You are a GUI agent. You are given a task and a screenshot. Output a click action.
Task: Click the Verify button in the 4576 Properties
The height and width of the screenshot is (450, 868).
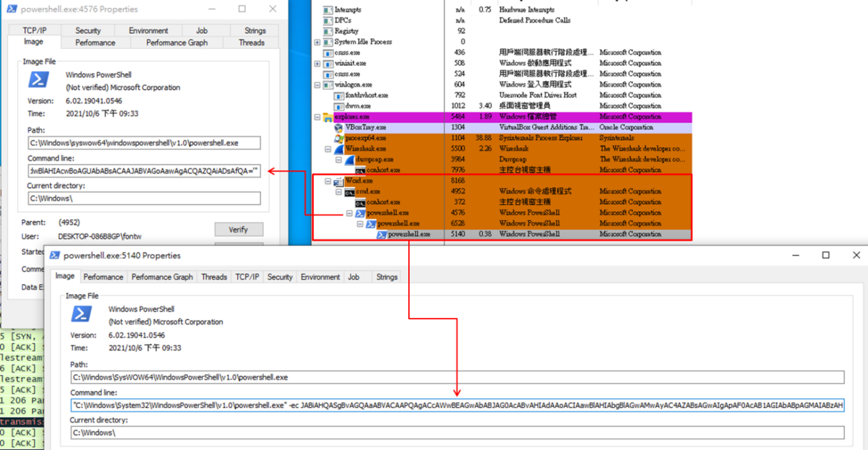pyautogui.click(x=239, y=230)
